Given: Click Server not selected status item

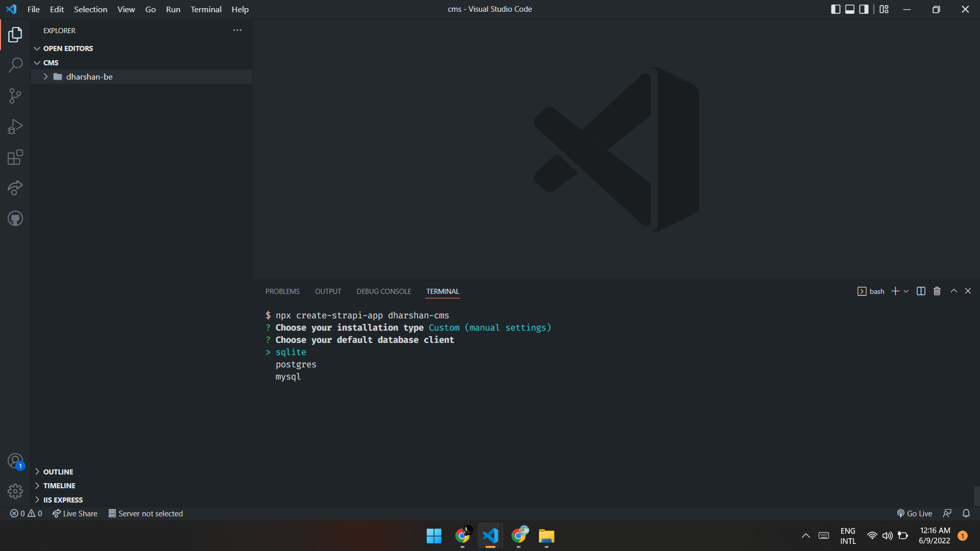Looking at the screenshot, I should 145,514.
